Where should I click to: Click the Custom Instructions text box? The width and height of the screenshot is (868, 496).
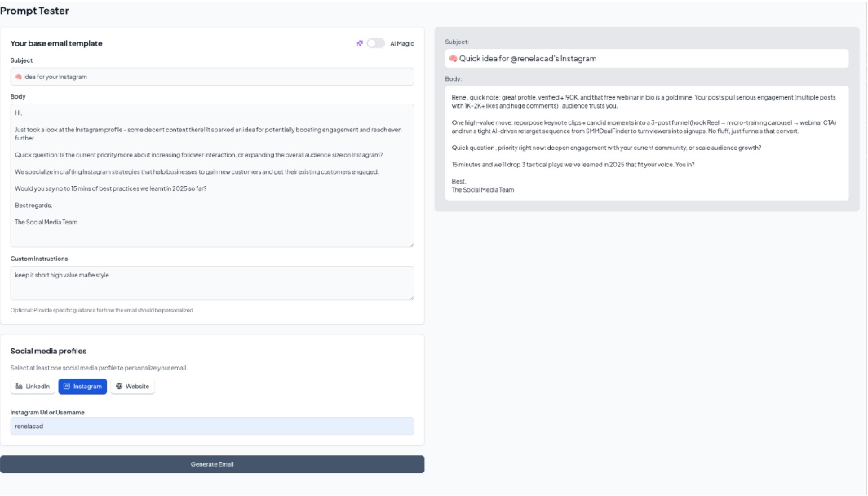click(212, 283)
